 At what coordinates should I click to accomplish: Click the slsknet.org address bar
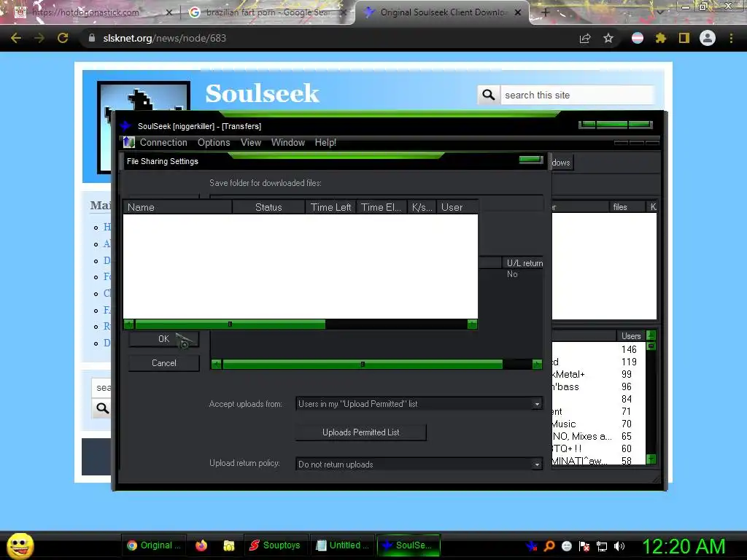pyautogui.click(x=329, y=38)
